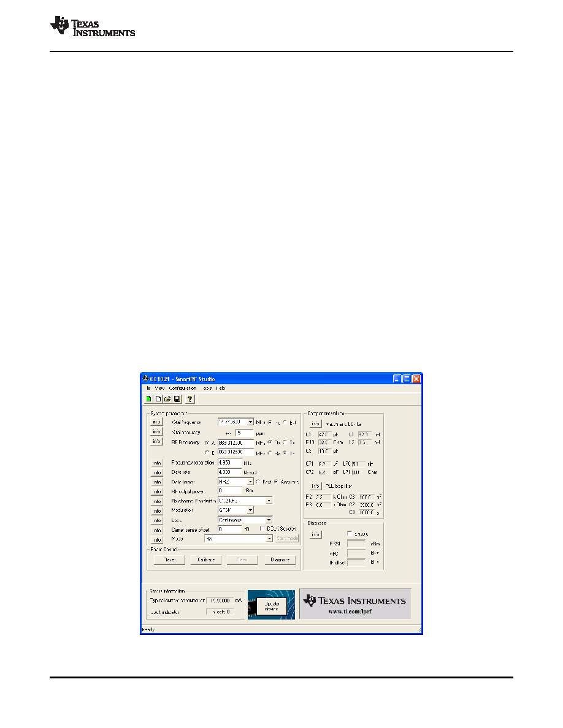Click the SmartRF Studio title bar icon
This screenshot has width=563, height=728.
coord(146,379)
